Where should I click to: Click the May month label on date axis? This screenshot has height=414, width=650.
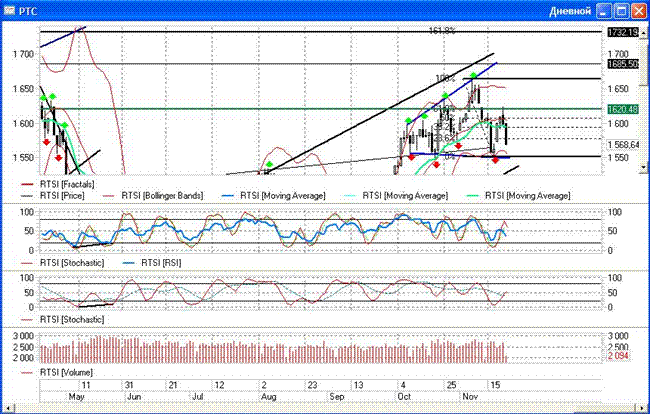coord(76,397)
